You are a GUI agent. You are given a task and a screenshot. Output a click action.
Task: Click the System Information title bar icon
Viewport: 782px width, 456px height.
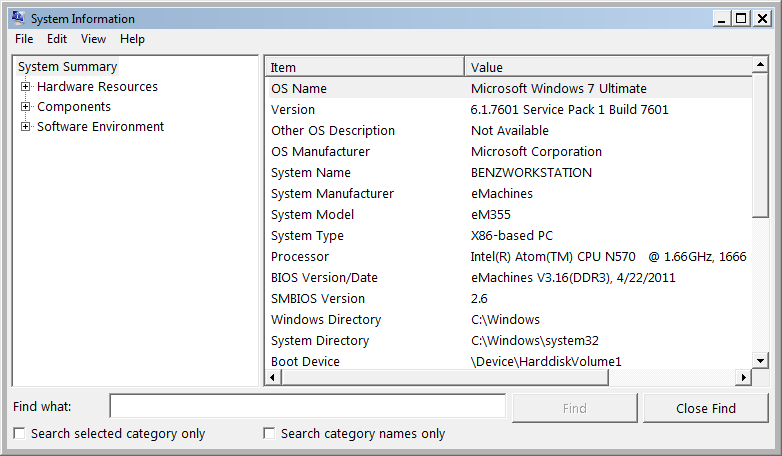18,18
